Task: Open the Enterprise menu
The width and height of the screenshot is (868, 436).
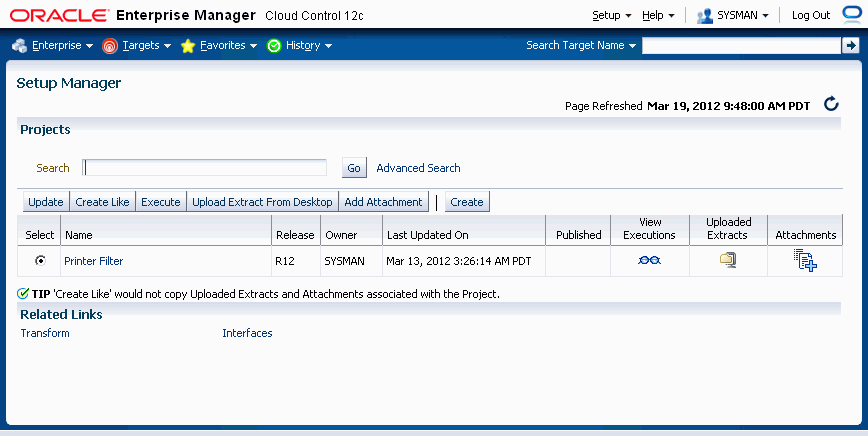Action: [63, 45]
